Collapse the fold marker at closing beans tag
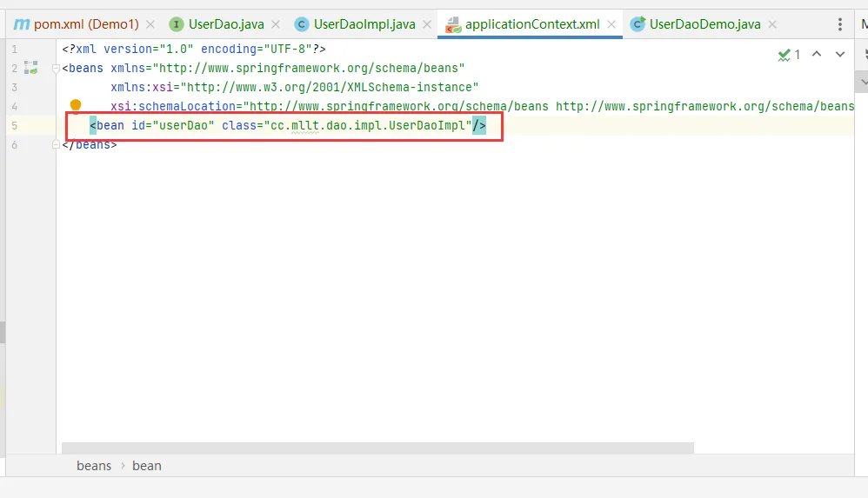 56,144
